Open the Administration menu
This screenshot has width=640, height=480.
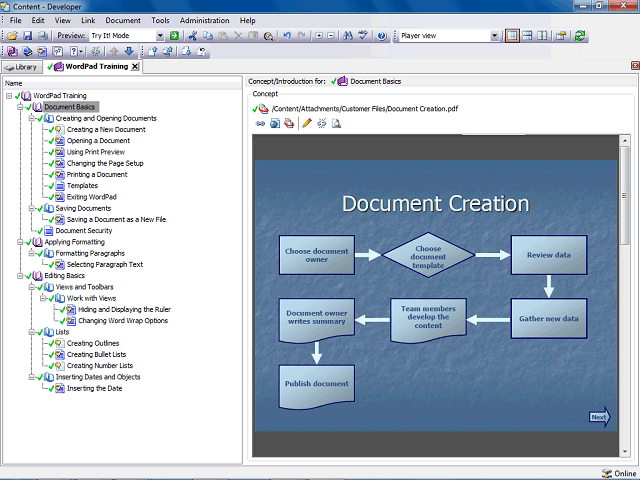click(x=204, y=20)
